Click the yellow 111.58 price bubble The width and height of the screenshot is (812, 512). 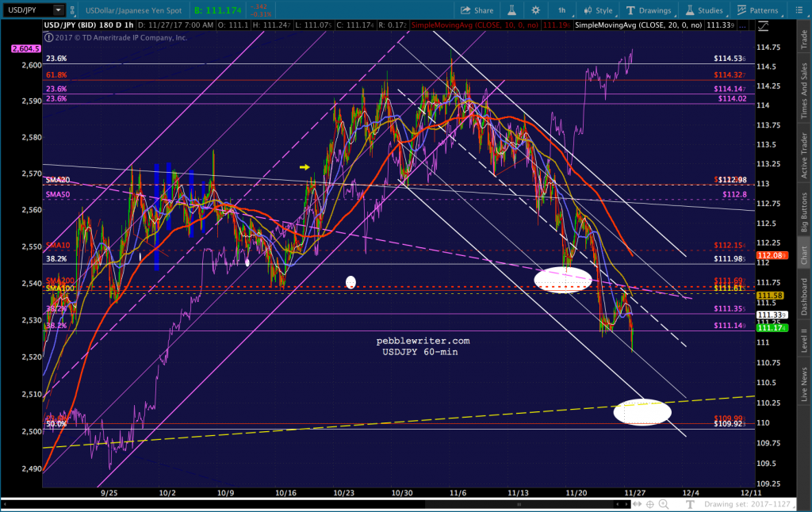click(771, 296)
